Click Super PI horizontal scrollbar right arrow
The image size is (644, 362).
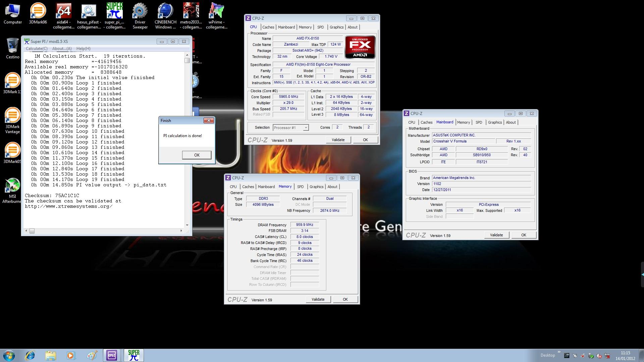(x=181, y=231)
